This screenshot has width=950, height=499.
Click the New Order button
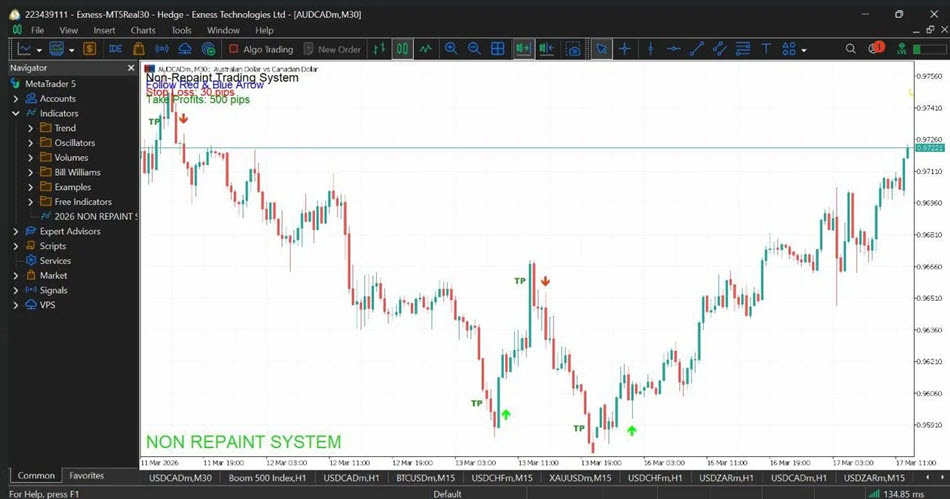pos(333,49)
